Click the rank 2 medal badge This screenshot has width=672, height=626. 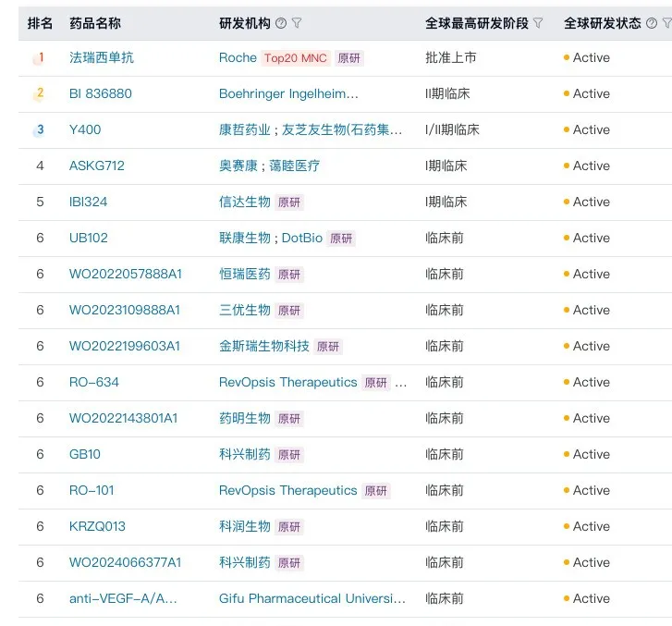coord(39,93)
